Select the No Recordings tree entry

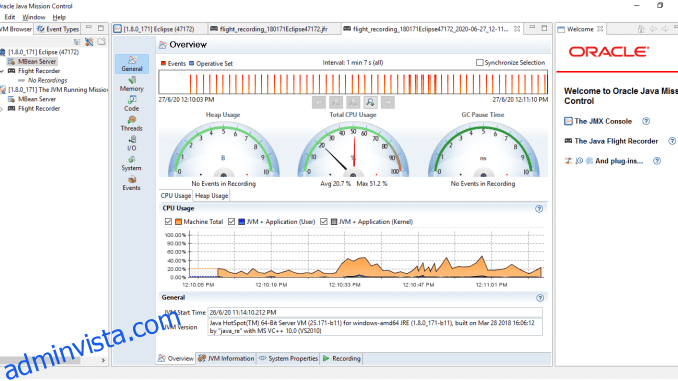(48, 80)
